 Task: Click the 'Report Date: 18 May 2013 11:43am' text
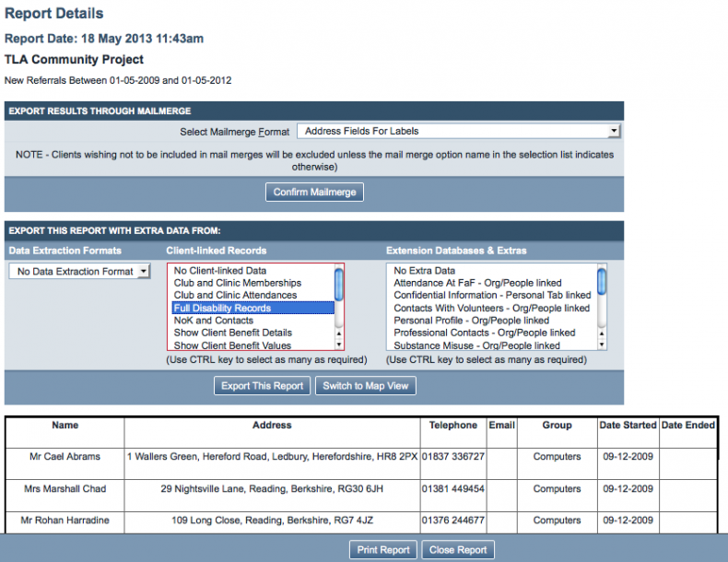tap(104, 39)
